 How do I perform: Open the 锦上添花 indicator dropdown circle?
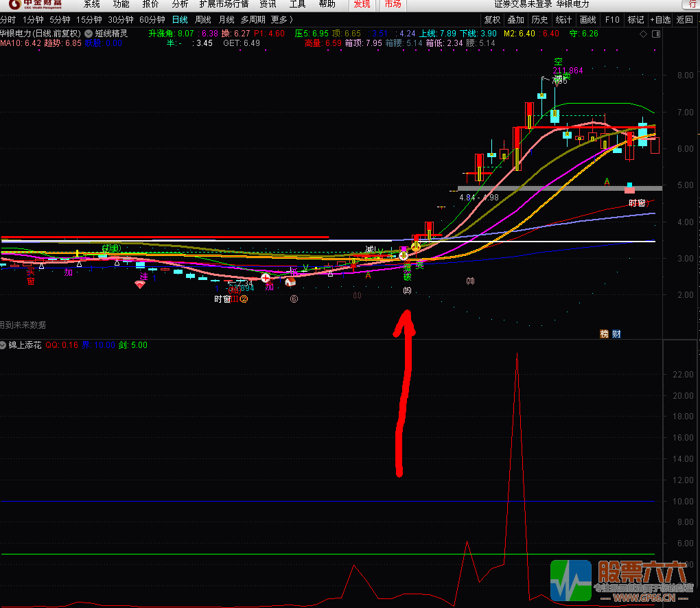pos(3,345)
